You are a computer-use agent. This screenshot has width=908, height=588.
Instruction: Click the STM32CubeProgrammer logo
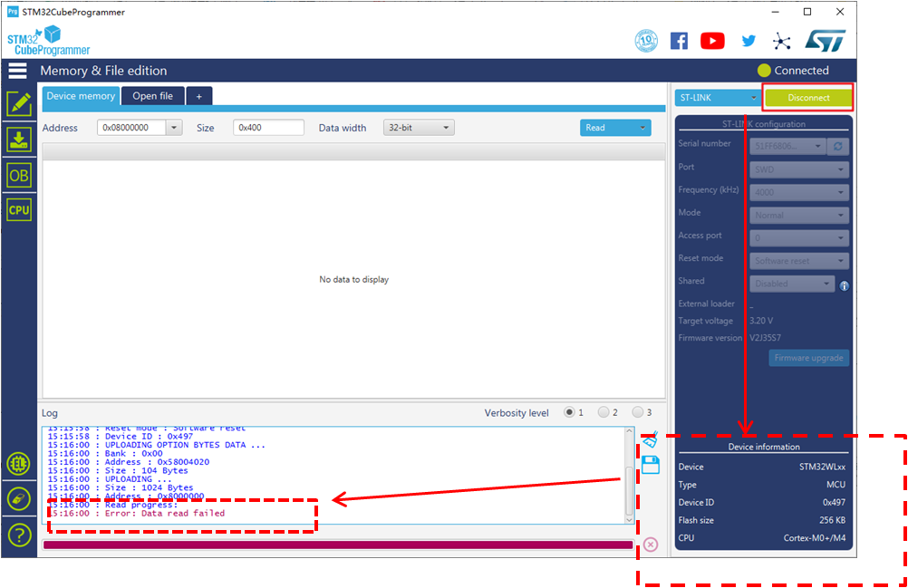[x=49, y=41]
